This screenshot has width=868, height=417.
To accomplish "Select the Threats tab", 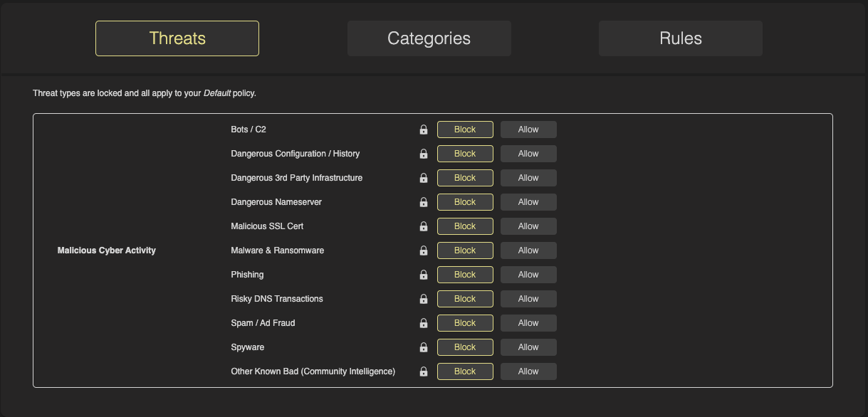I will (177, 38).
